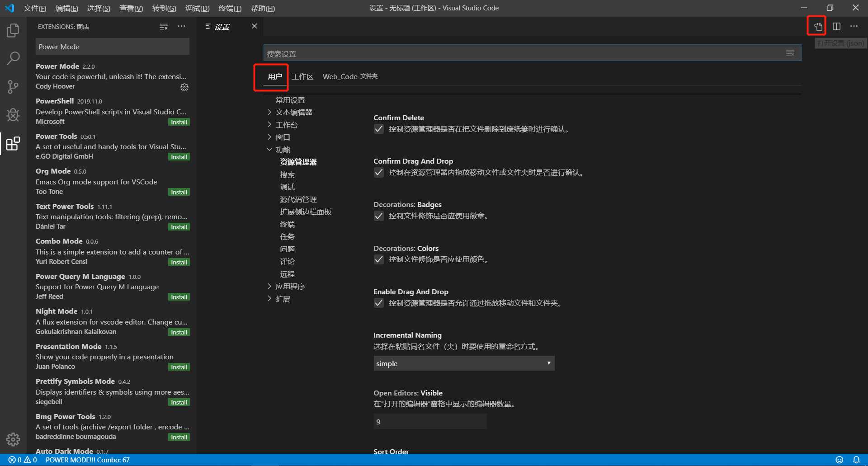Open the Search view in activity bar
The width and height of the screenshot is (868, 466).
pyautogui.click(x=13, y=58)
